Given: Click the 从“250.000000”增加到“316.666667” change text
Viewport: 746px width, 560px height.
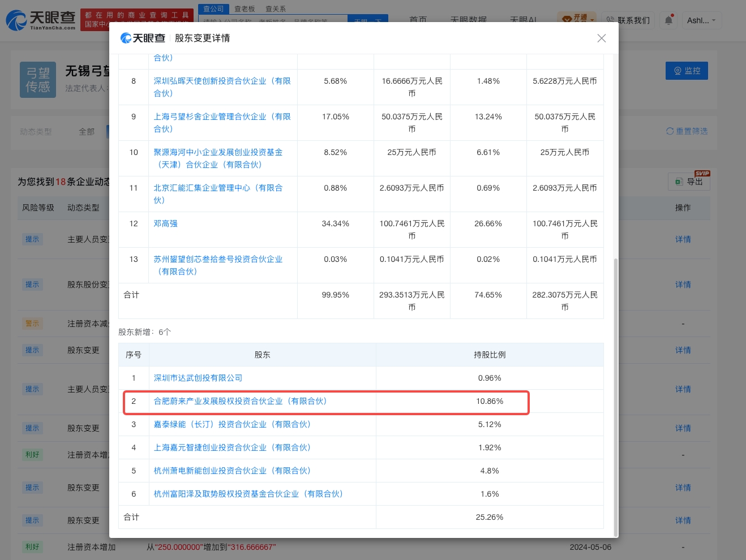Looking at the screenshot, I should click(211, 547).
